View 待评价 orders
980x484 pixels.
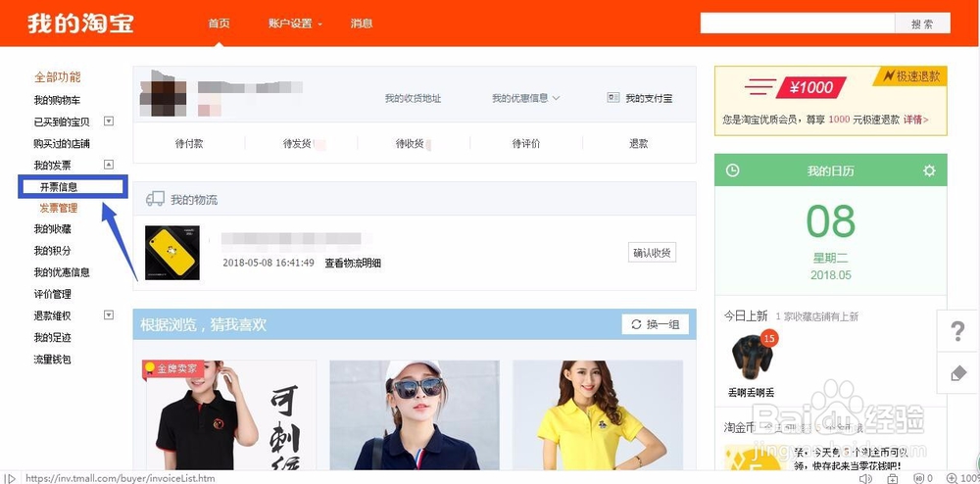click(526, 144)
